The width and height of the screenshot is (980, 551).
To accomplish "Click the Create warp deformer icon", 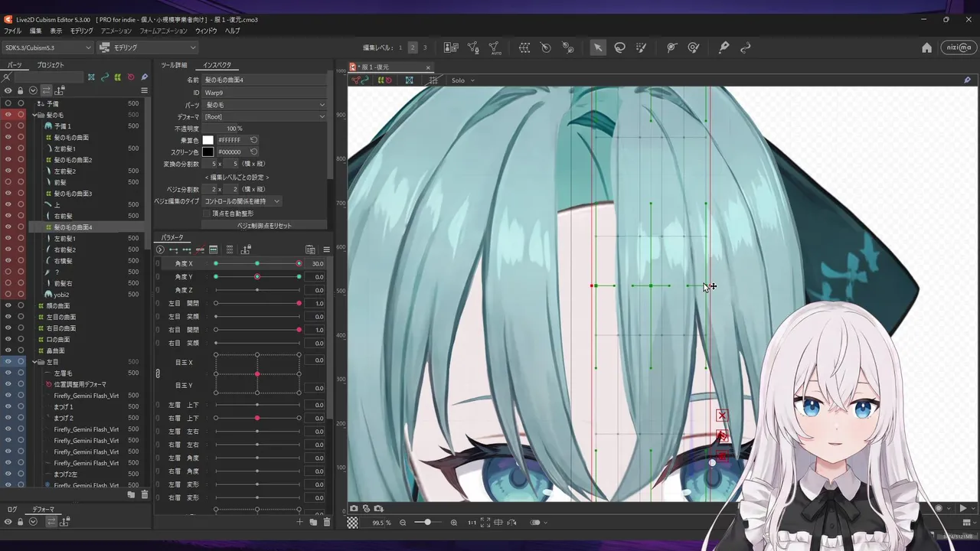I will click(x=524, y=47).
